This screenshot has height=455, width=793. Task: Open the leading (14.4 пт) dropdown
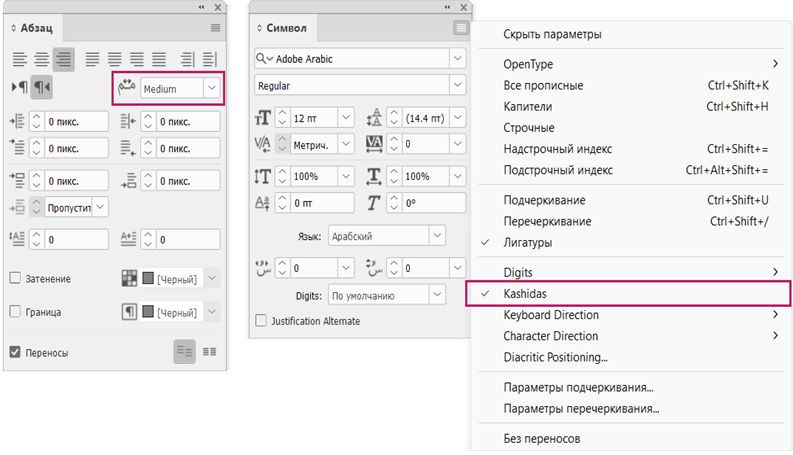pos(457,118)
